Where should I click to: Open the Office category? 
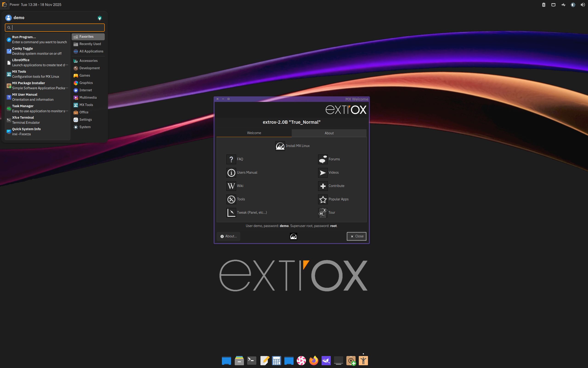click(x=88, y=112)
